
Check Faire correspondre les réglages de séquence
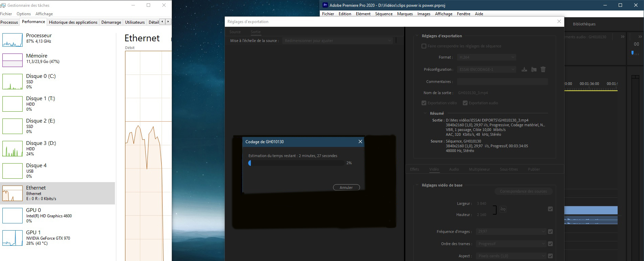coord(424,46)
